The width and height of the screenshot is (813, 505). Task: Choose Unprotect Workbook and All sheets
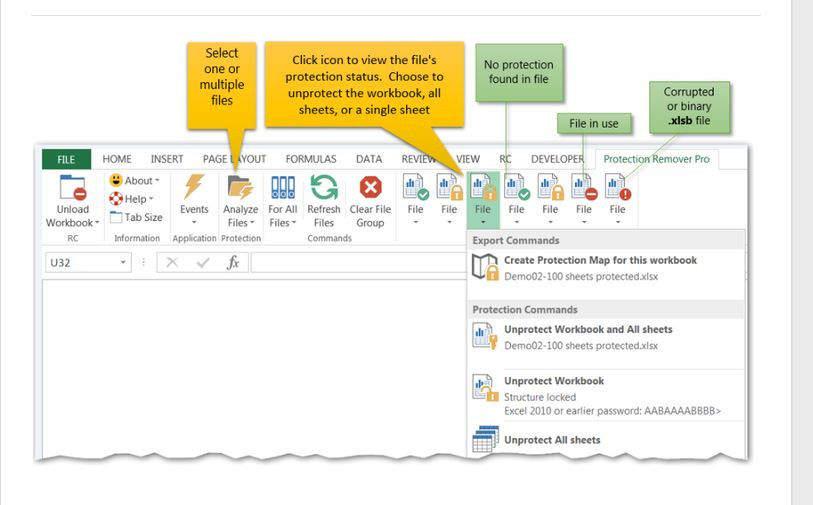pyautogui.click(x=588, y=329)
